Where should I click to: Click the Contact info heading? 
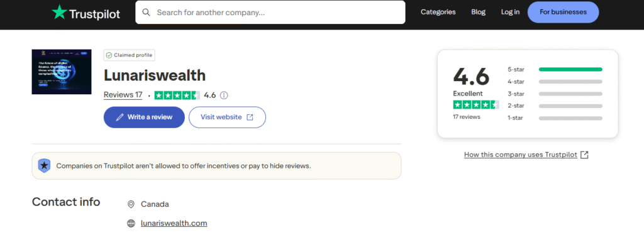pos(66,202)
